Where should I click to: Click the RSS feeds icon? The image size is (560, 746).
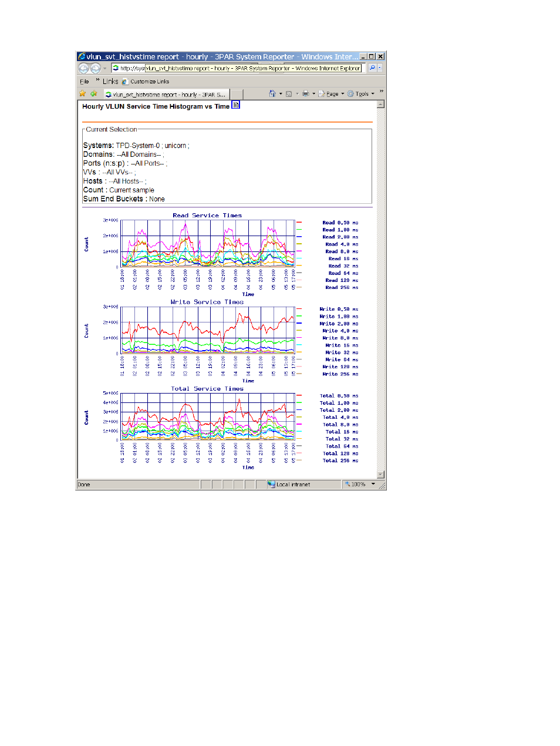pyautogui.click(x=289, y=94)
